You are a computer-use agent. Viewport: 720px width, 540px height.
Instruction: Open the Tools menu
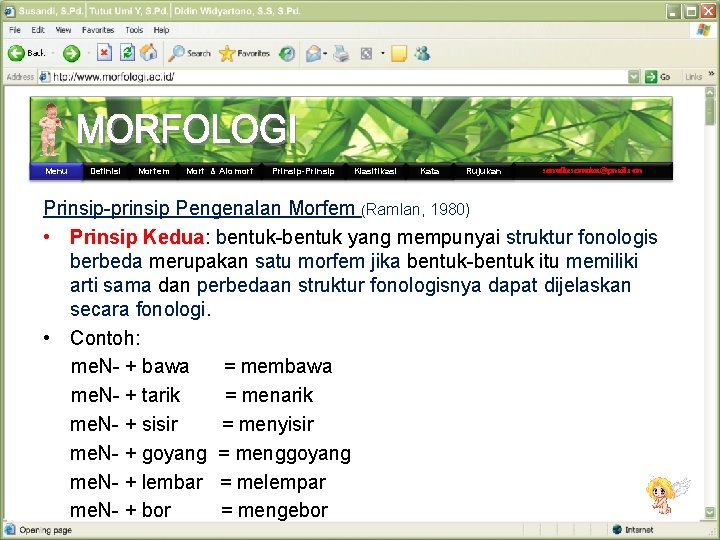pos(134,30)
